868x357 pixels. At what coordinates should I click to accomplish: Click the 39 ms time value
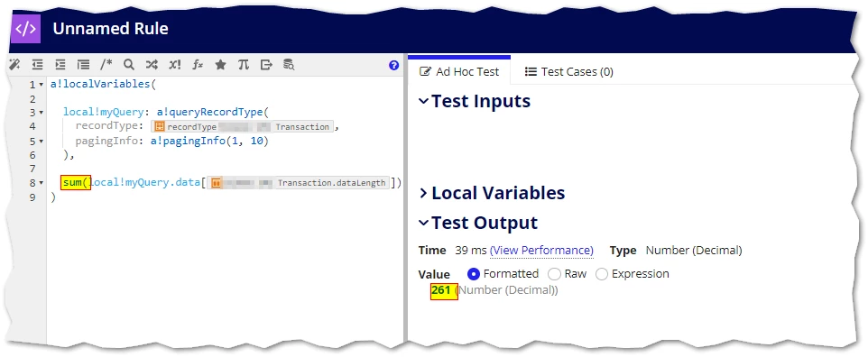pos(470,251)
